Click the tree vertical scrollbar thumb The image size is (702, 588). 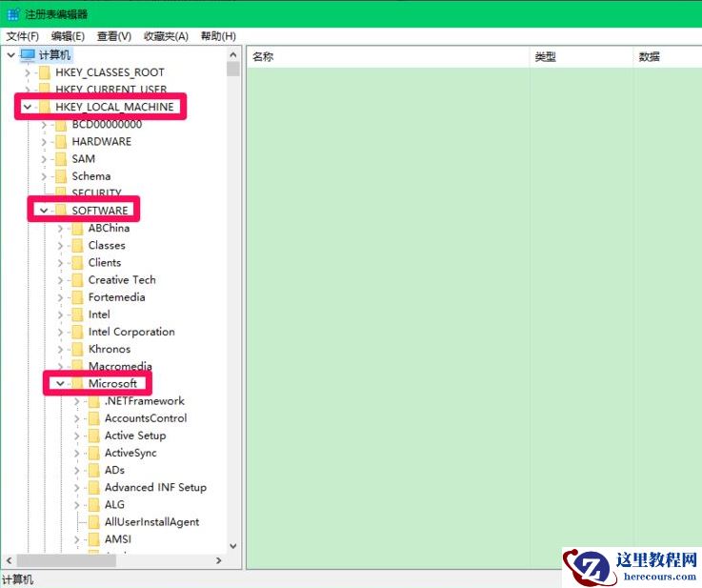pyautogui.click(x=233, y=70)
